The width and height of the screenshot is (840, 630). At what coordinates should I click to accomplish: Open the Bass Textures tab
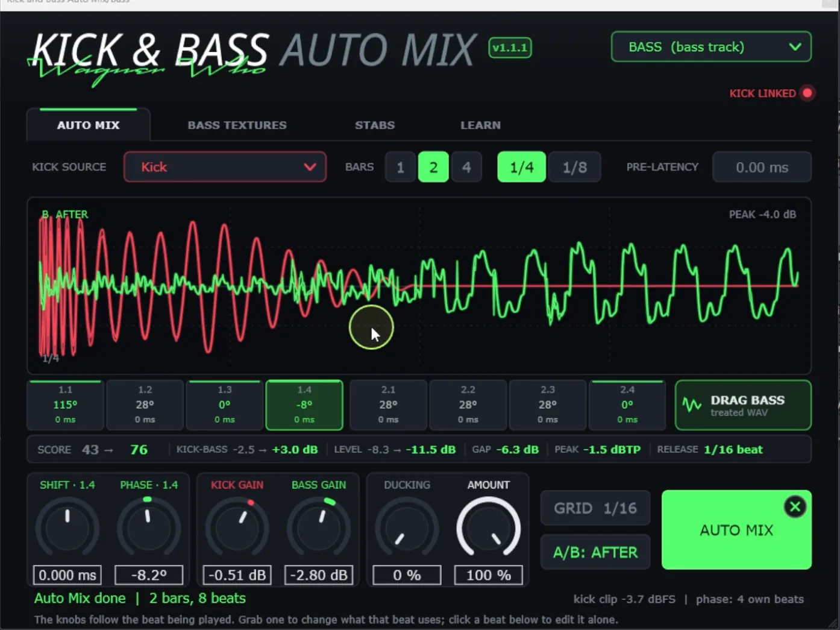pyautogui.click(x=237, y=125)
